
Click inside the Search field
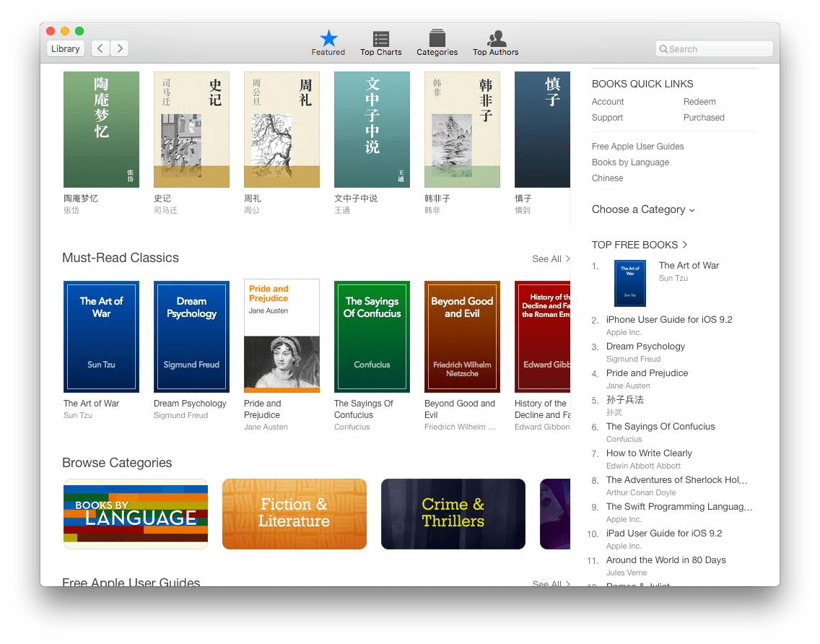(715, 48)
